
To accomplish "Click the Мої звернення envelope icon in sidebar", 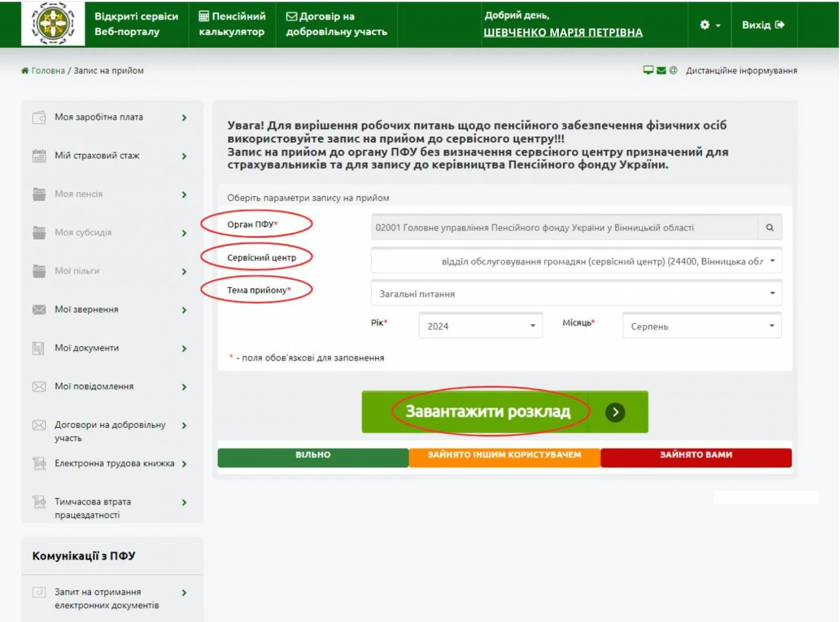I will pyautogui.click(x=37, y=310).
